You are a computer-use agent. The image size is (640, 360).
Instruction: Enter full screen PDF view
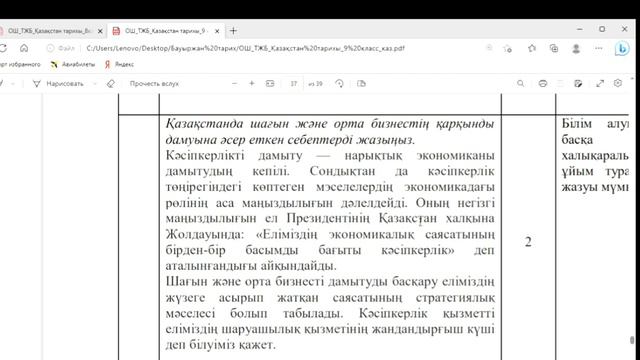tap(600, 83)
